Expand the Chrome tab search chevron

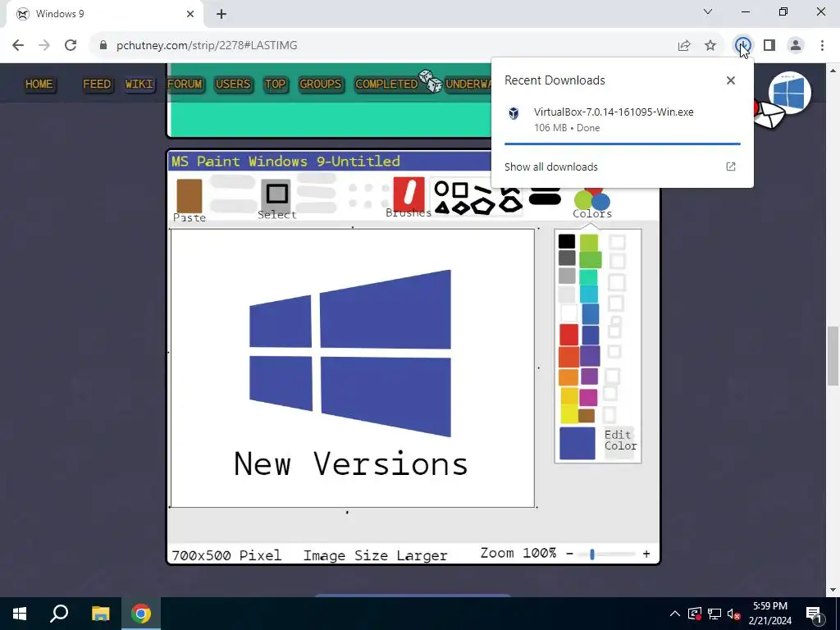[x=708, y=11]
